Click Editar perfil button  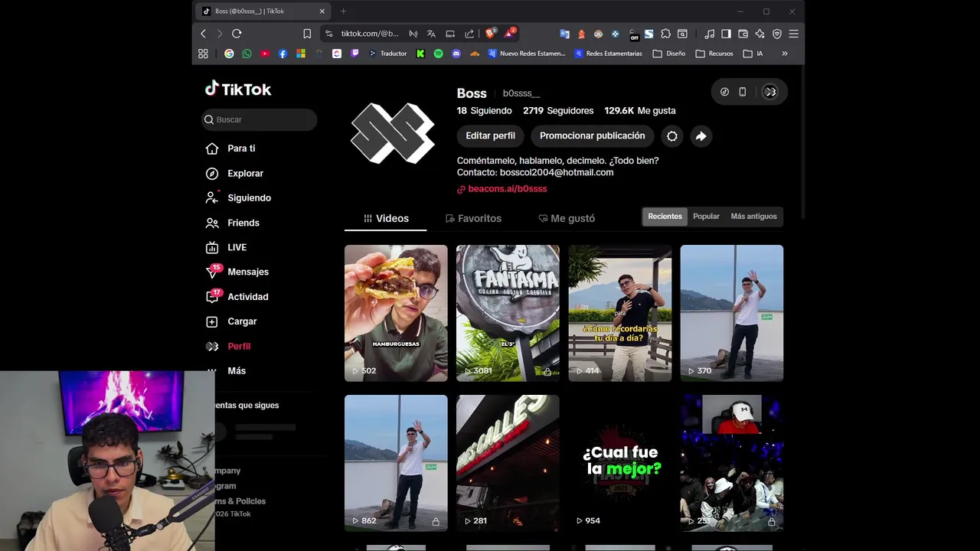tap(490, 136)
